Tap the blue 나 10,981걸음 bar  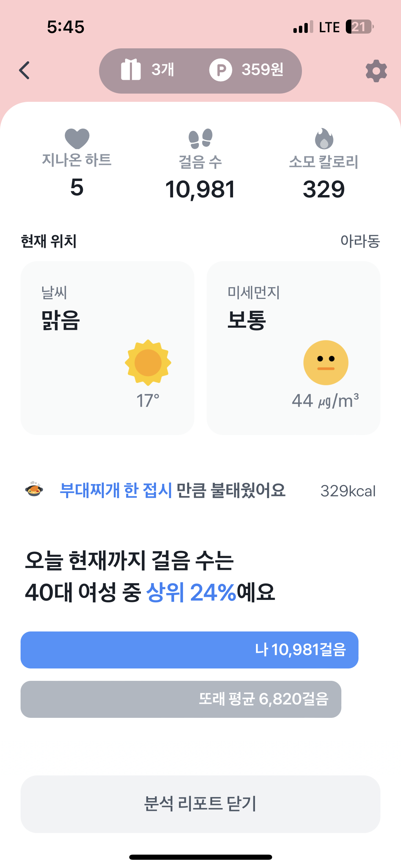coord(189,650)
